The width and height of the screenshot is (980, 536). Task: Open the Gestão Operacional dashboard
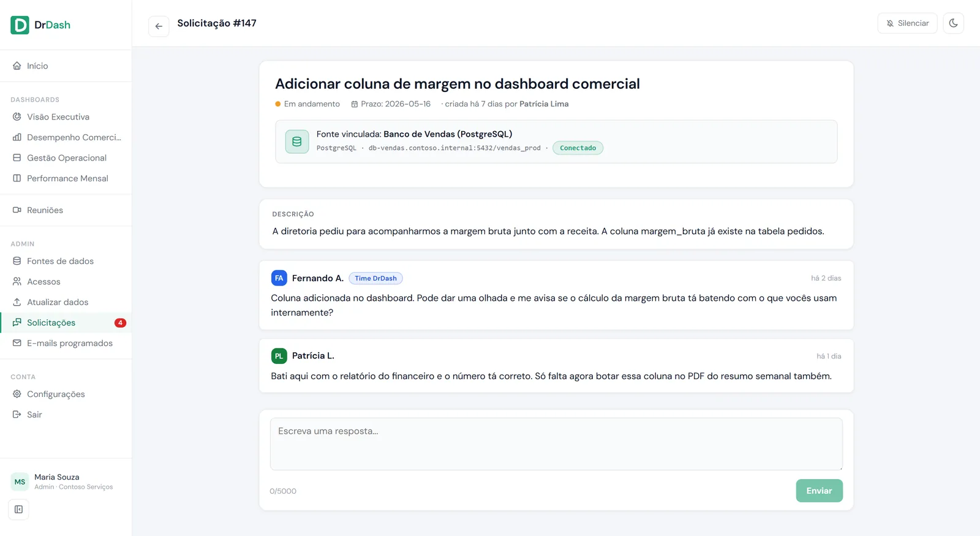pyautogui.click(x=66, y=158)
